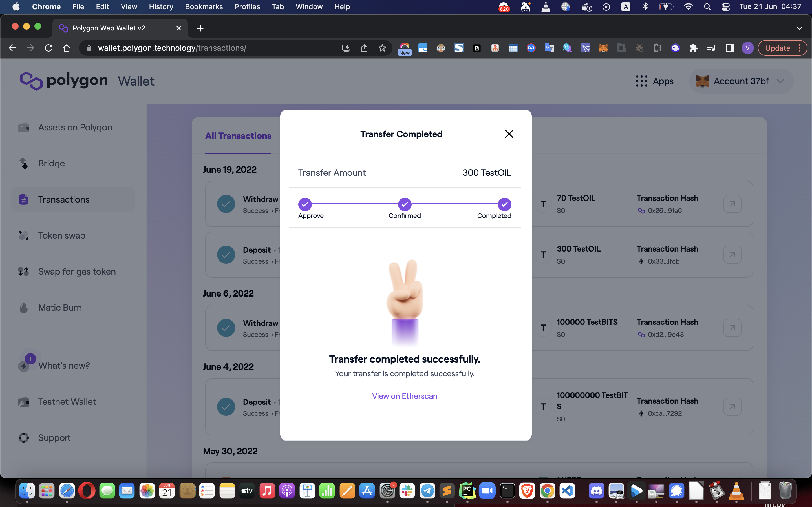Select the All Transactions tab
The height and width of the screenshot is (507, 812).
pos(238,136)
